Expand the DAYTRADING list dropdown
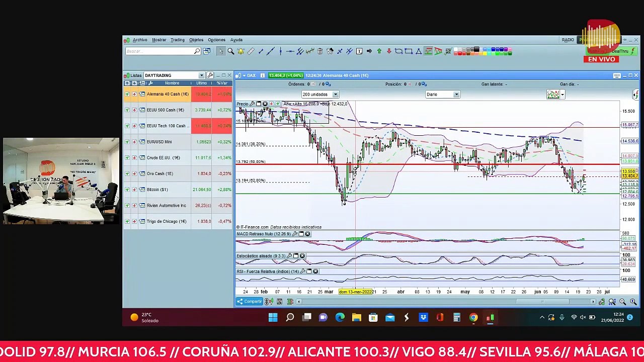644x362 pixels. click(x=201, y=75)
